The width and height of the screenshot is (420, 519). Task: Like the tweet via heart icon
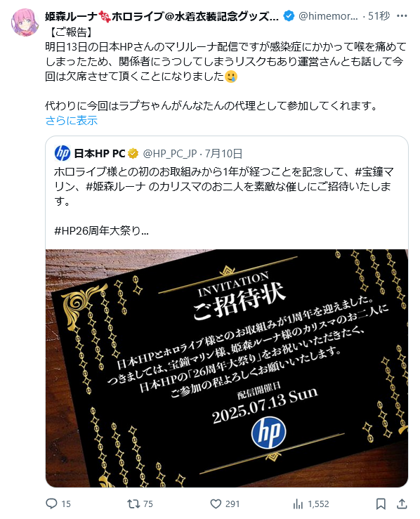point(216,504)
